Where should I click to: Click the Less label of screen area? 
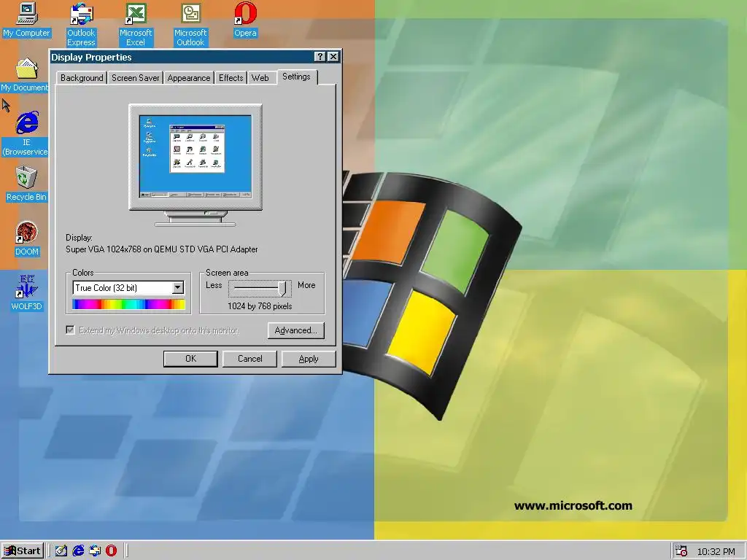[x=214, y=285]
